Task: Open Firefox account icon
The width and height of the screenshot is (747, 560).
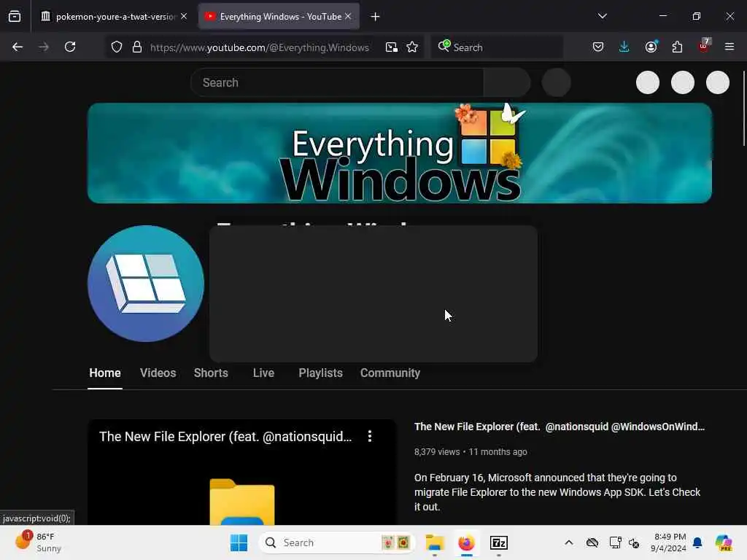Action: [x=651, y=47]
